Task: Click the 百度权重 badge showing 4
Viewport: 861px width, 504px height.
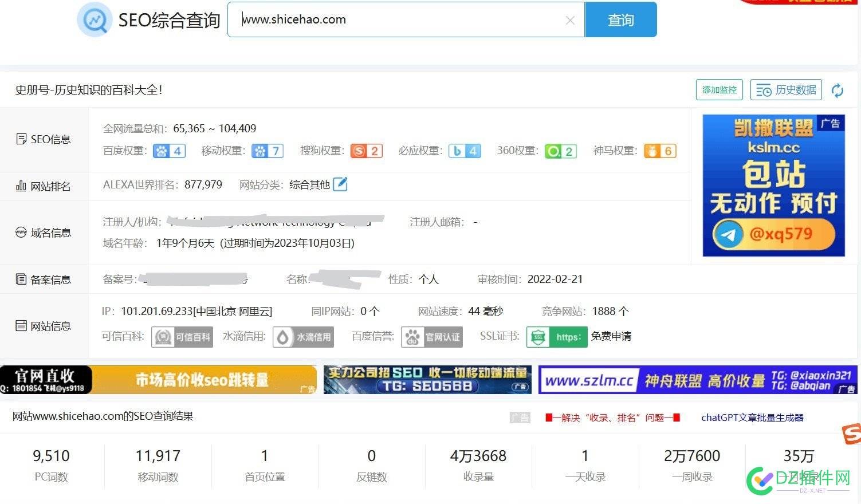Action: pyautogui.click(x=169, y=151)
